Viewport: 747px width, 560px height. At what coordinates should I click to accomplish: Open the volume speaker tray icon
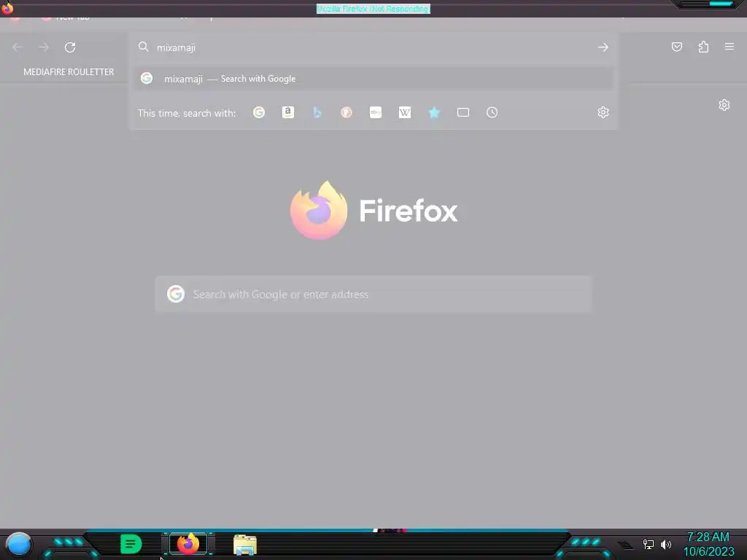(666, 544)
